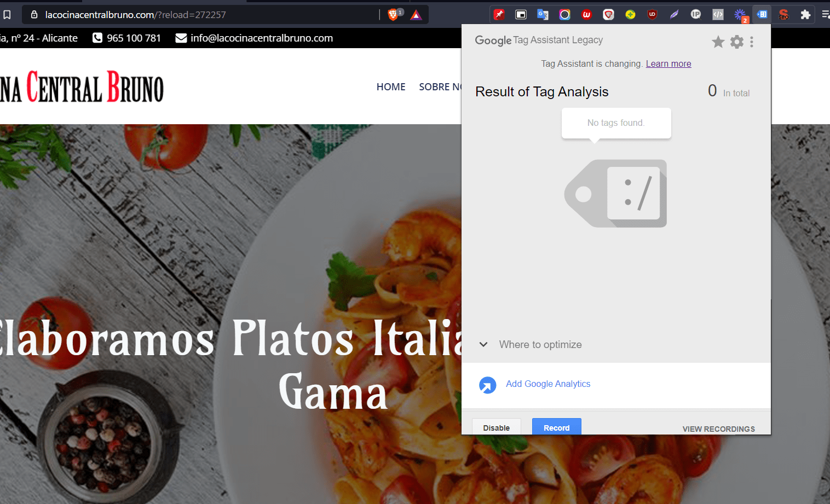This screenshot has width=830, height=504.
Task: Click the gray sad tag illustration
Action: click(616, 193)
